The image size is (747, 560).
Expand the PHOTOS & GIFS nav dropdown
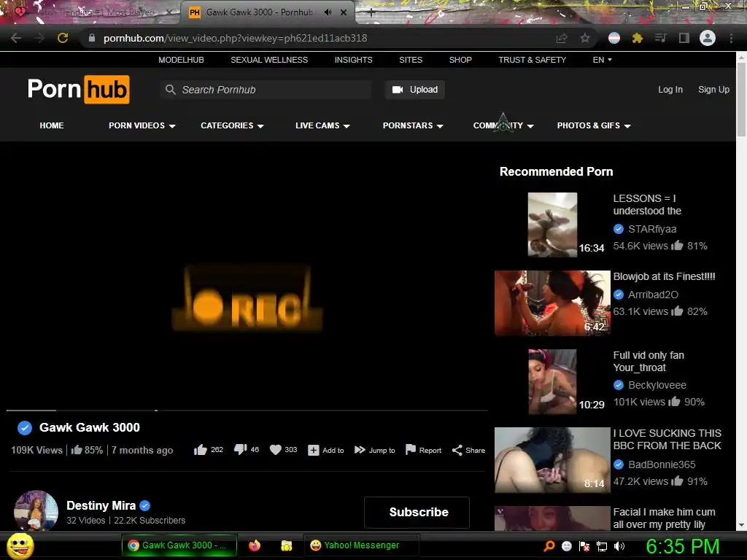tap(594, 125)
